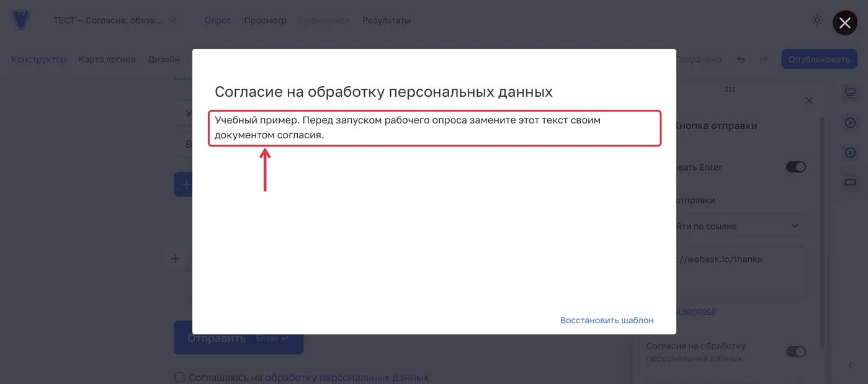This screenshot has height=384, width=868.
Task: Switch to the Опрос tab
Action: (218, 20)
